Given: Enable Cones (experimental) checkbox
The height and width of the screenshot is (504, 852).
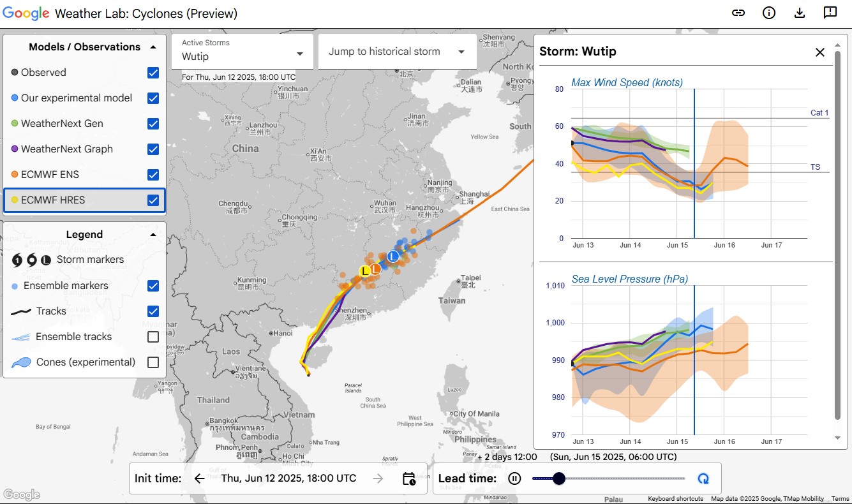Looking at the screenshot, I should (x=153, y=362).
